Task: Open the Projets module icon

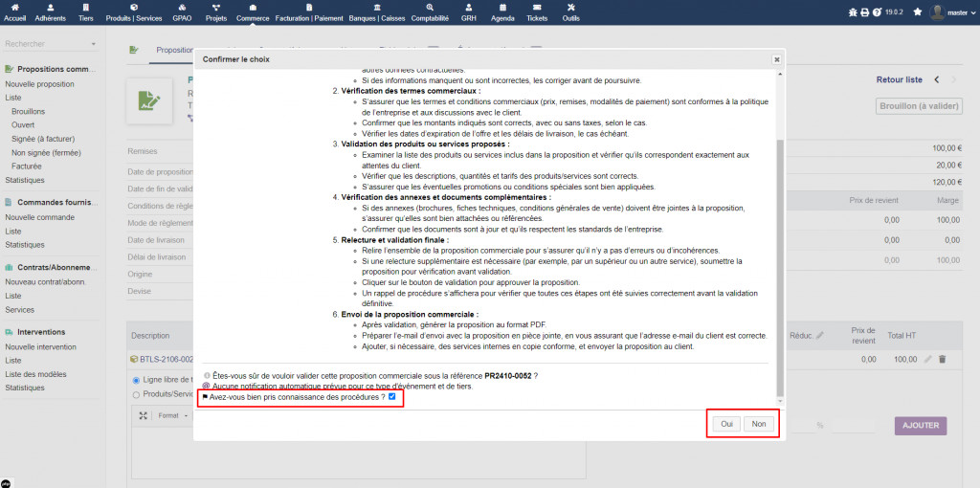Action: pyautogui.click(x=216, y=8)
